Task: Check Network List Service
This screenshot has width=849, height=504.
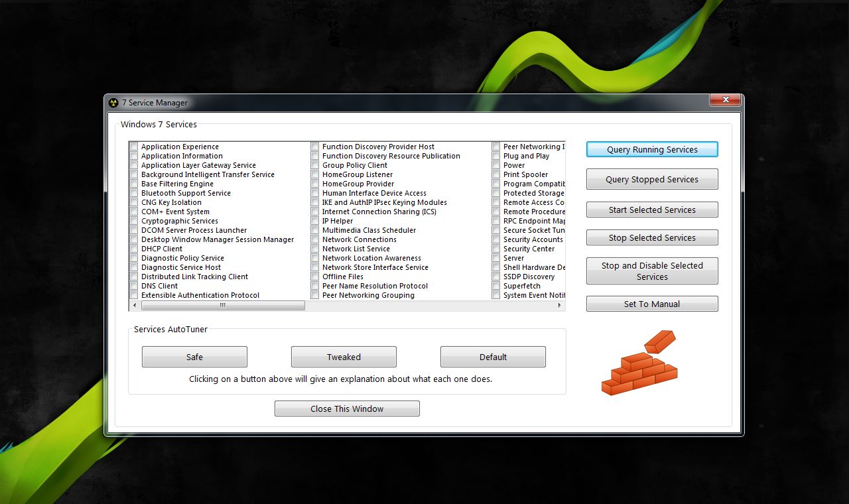Action: pyautogui.click(x=315, y=249)
